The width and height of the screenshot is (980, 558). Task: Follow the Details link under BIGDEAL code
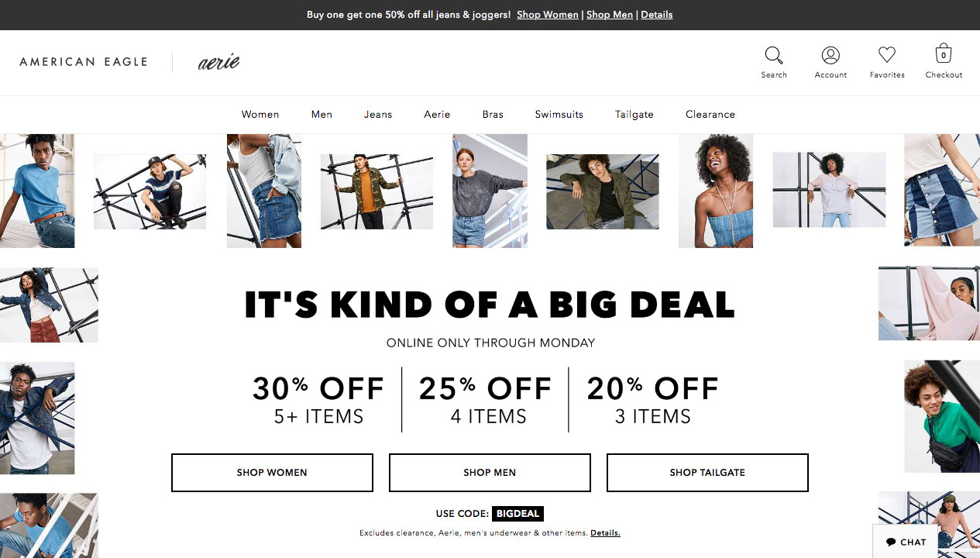pos(605,533)
